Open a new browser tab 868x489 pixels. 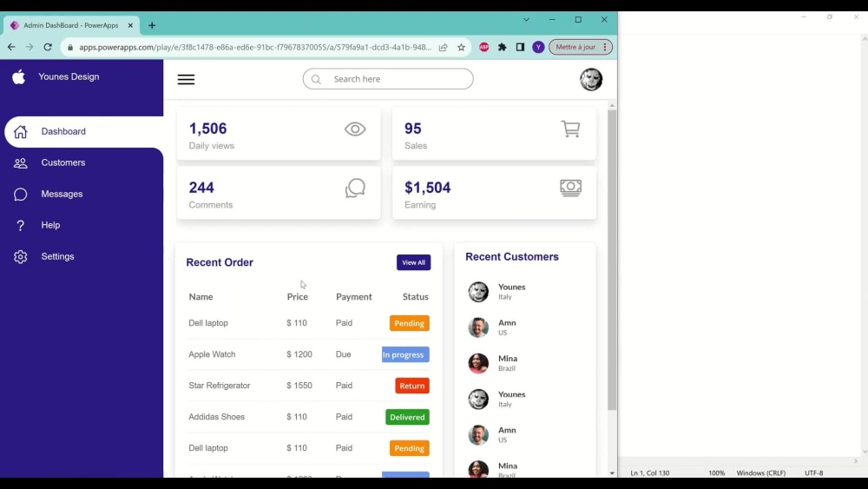point(152,25)
